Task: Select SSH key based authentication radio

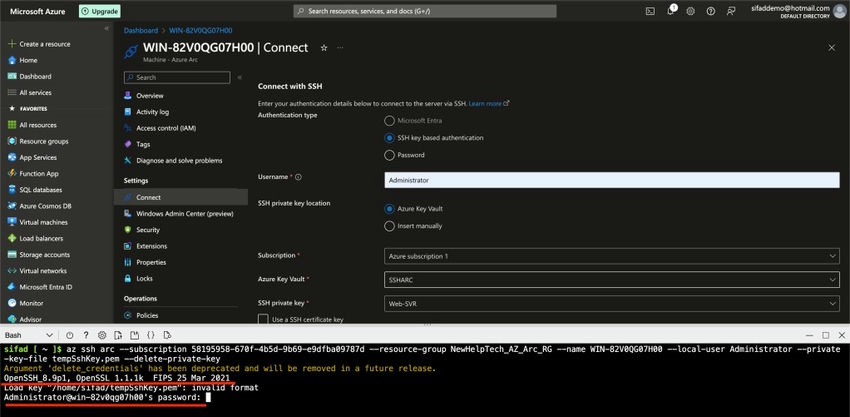Action: point(389,138)
